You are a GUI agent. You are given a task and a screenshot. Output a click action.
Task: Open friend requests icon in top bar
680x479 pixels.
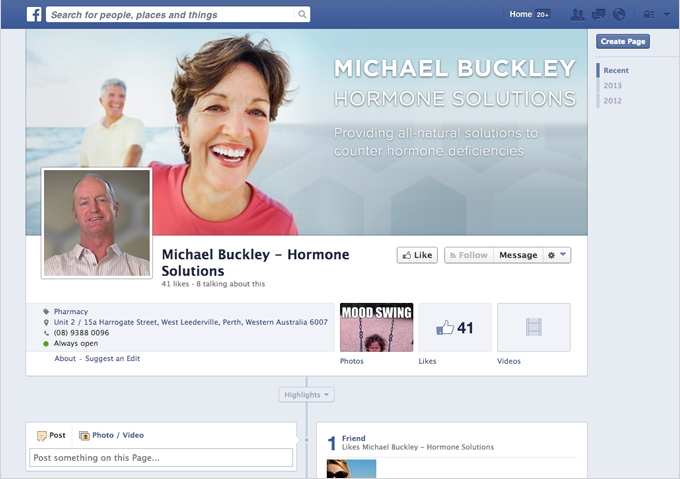coord(577,15)
